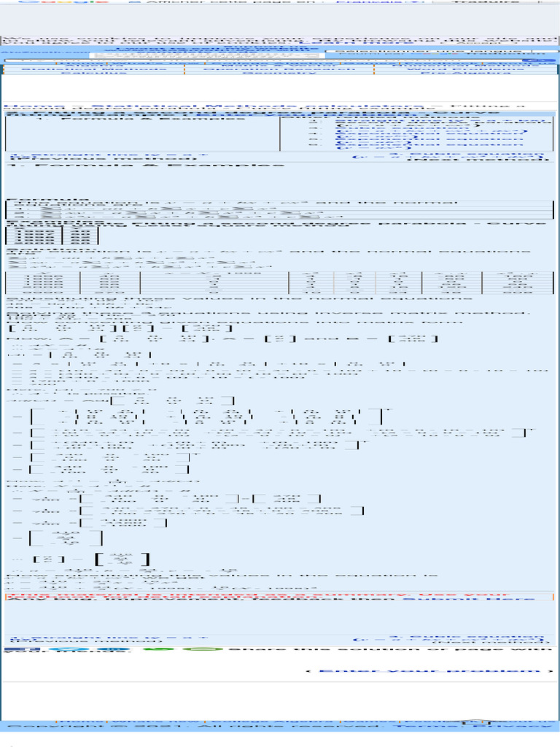Viewport: 560px width, 747px height.
Task: Share the page via the green email icon
Action: tap(203, 649)
